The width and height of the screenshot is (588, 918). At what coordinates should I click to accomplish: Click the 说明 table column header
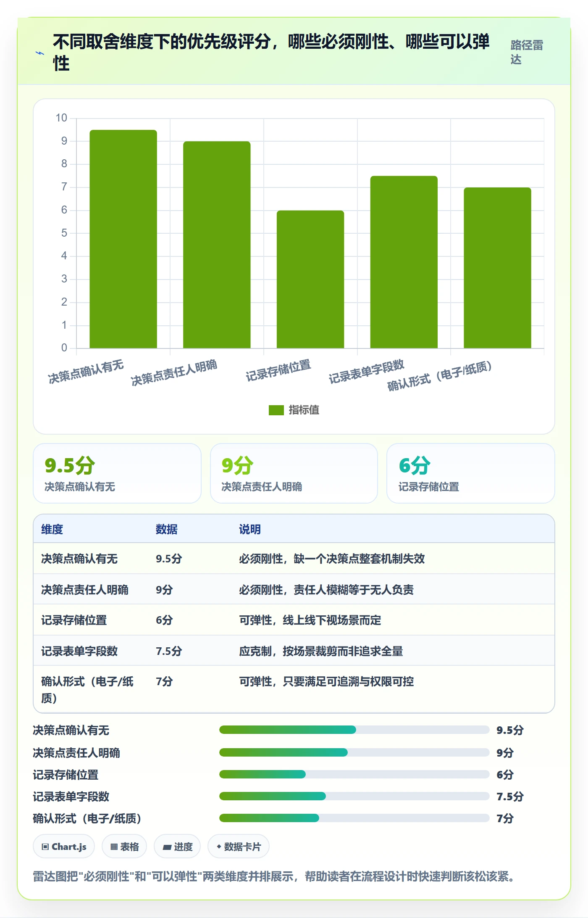(250, 529)
